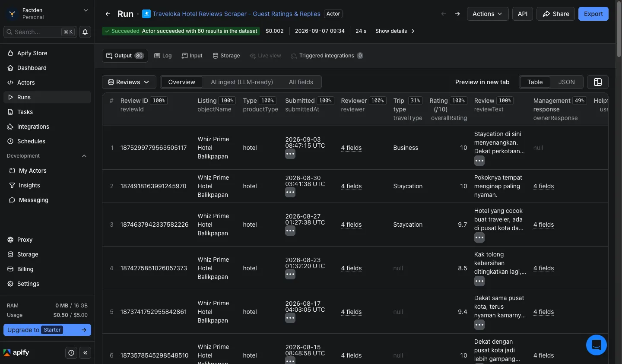Open management response '4 fields' for row 2

[x=543, y=186]
